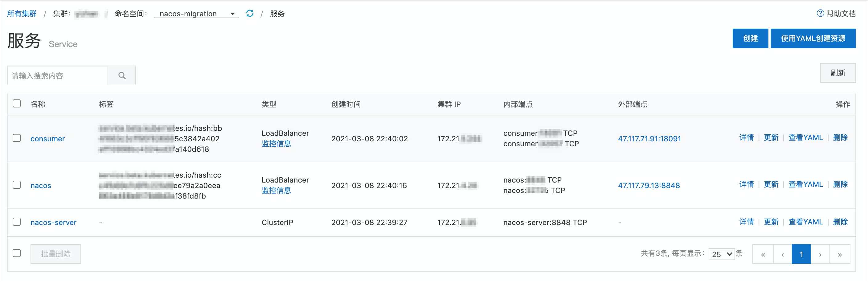Open the nacos-migration namespace dropdown
This screenshot has width=868, height=282.
pyautogui.click(x=196, y=14)
